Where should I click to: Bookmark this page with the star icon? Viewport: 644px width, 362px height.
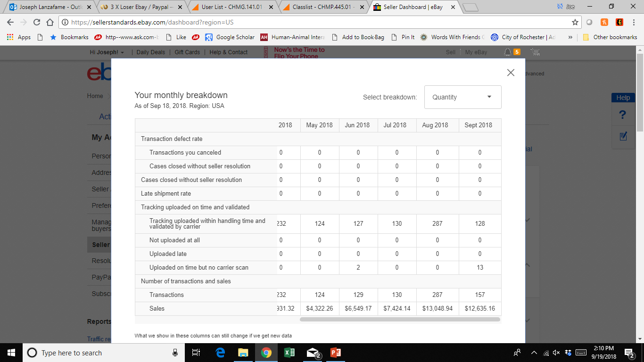(575, 22)
